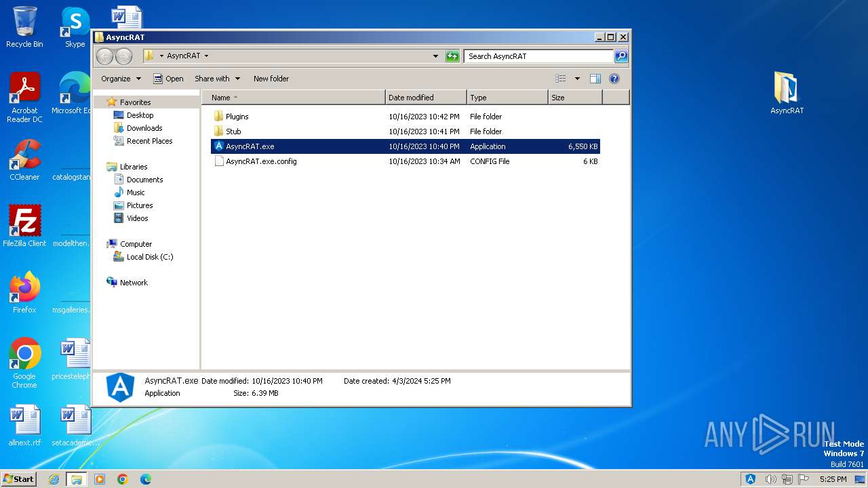The image size is (868, 488).
Task: Launch Firefox from the desktop
Action: point(24,293)
